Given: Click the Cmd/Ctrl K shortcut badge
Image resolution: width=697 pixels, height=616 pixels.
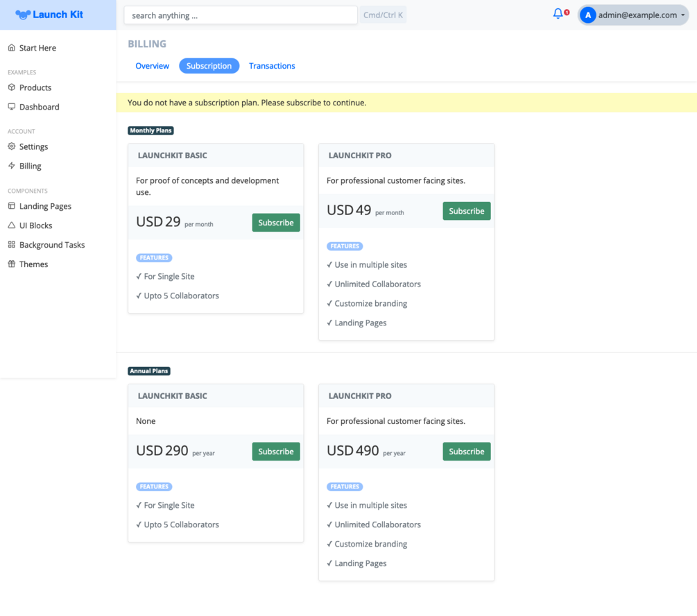Looking at the screenshot, I should tap(383, 15).
